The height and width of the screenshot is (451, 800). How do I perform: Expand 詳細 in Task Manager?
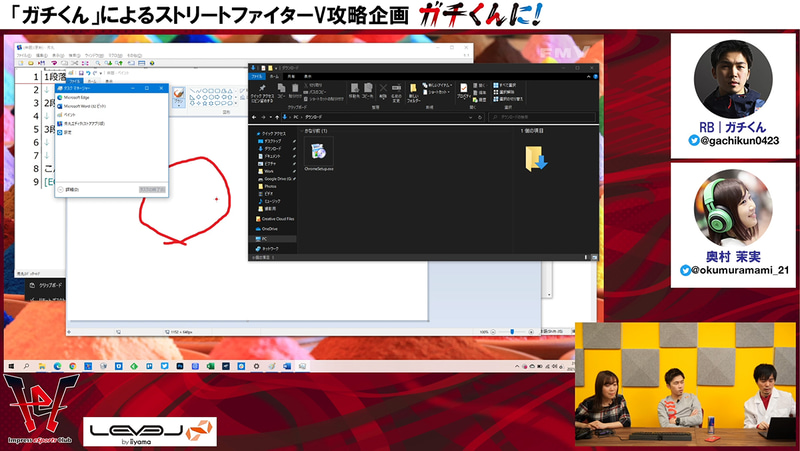point(68,190)
